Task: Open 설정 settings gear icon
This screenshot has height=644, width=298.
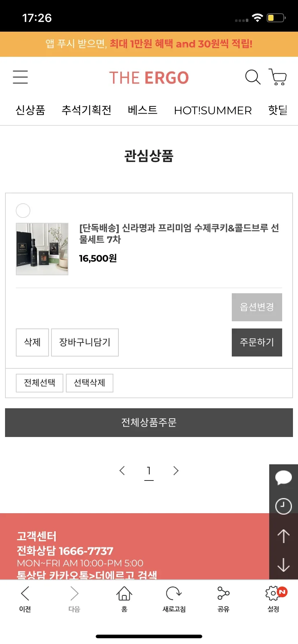Action: click(274, 599)
